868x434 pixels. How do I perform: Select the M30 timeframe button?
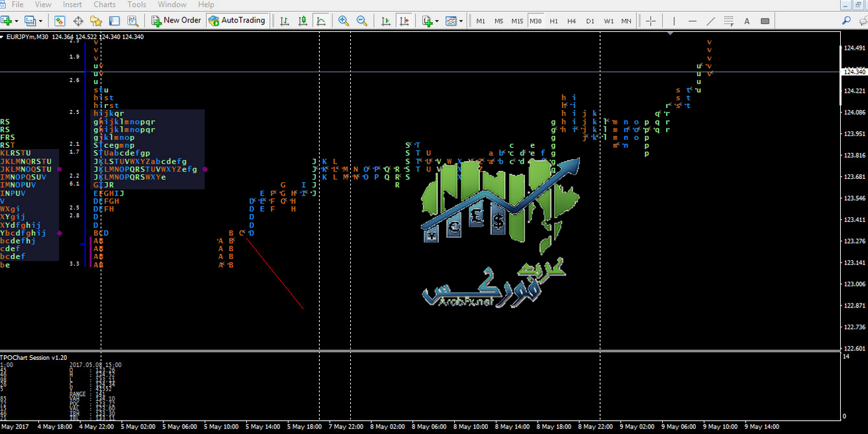click(x=536, y=21)
